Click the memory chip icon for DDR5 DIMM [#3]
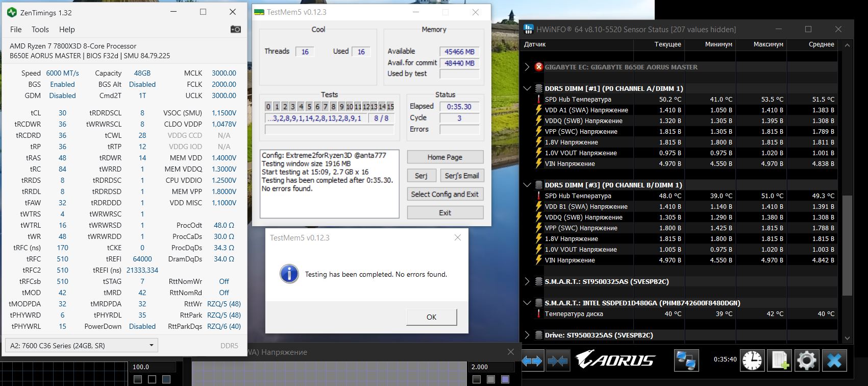The width and height of the screenshot is (868, 386). pos(538,185)
